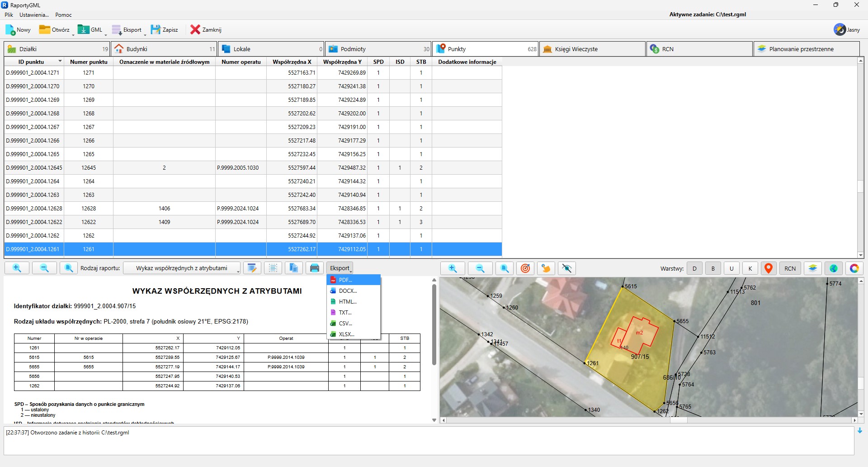Click the target center icon on the map toolbar
This screenshot has height=467, width=868.
525,268
